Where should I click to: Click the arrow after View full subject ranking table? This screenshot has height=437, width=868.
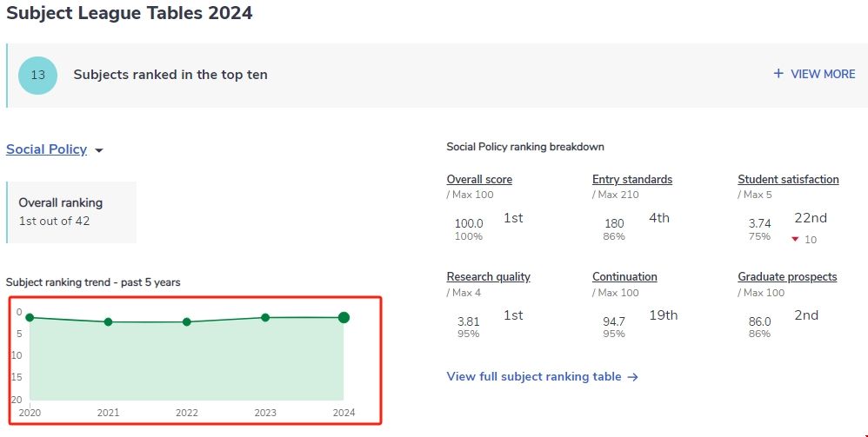point(633,377)
